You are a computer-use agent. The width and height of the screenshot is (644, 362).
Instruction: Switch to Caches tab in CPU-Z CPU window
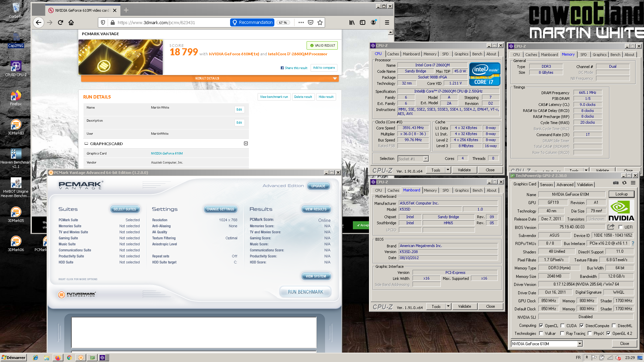coord(393,54)
